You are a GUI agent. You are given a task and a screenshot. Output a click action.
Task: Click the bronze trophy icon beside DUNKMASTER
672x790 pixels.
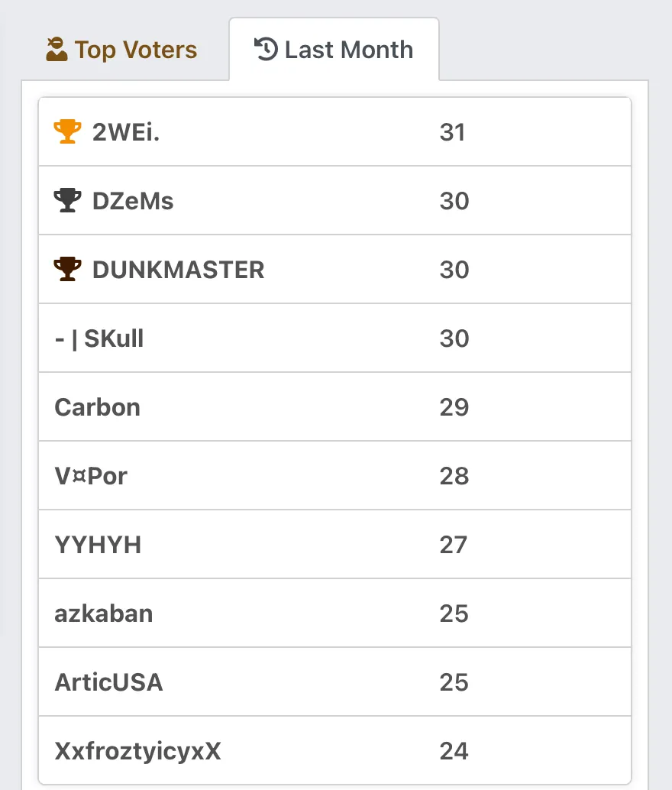pos(67,269)
